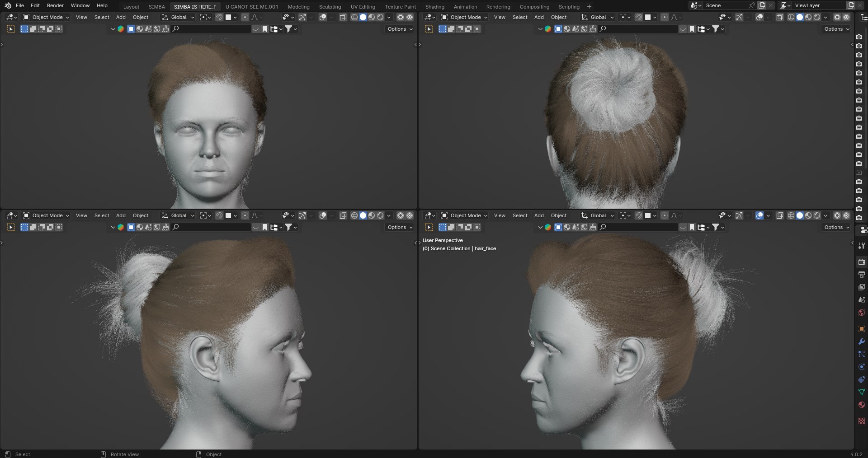
Task: Open the Material properties tab
Action: tap(862, 405)
